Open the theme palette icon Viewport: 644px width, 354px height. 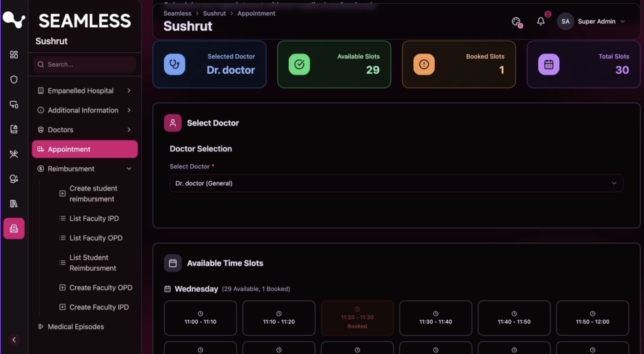(x=516, y=22)
